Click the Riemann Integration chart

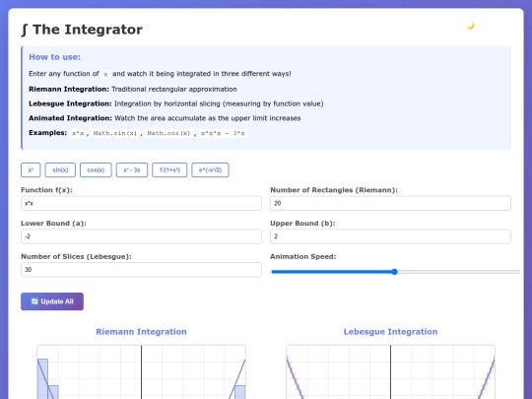coord(141,372)
